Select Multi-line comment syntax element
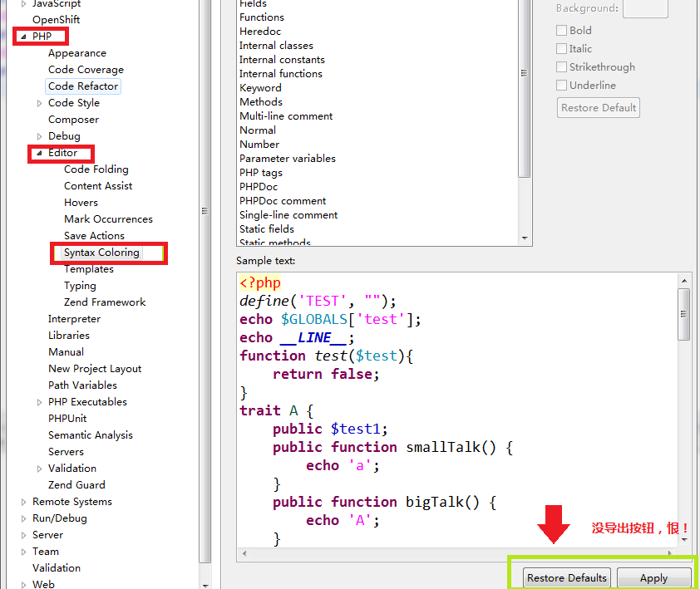Image resolution: width=700 pixels, height=589 pixels. (286, 116)
